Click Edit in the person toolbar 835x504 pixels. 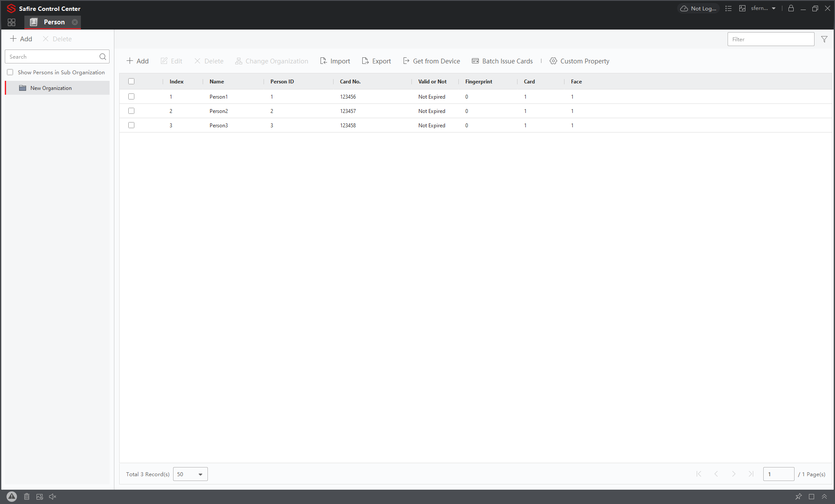171,61
